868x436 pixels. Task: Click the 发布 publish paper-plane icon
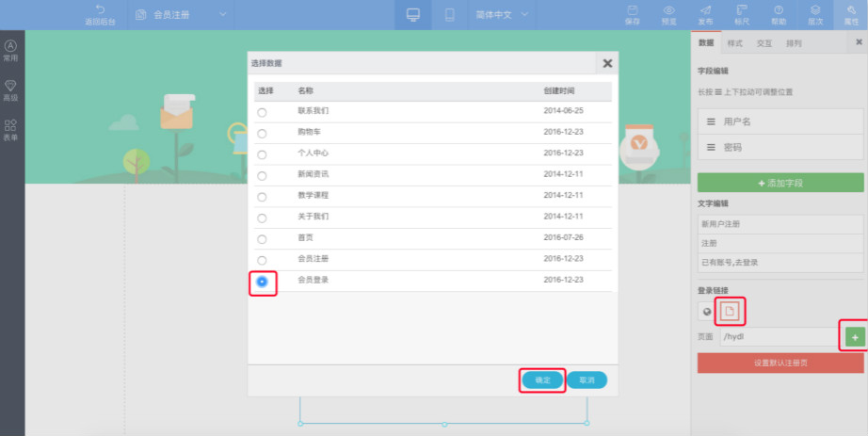[705, 9]
